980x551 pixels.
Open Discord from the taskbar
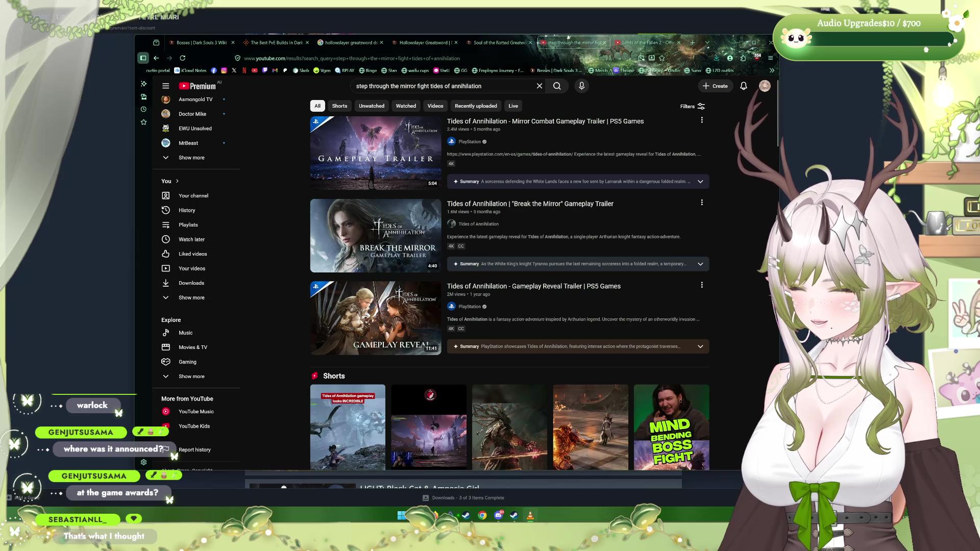coord(498,515)
